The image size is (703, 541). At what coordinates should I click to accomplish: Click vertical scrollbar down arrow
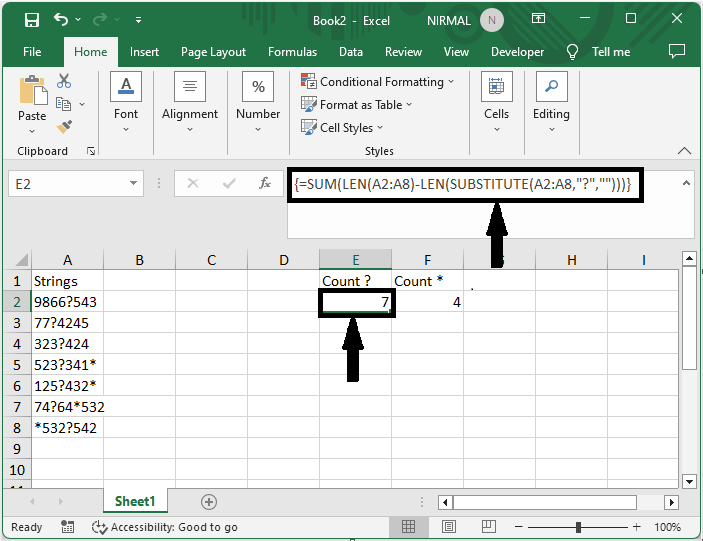pos(689,482)
